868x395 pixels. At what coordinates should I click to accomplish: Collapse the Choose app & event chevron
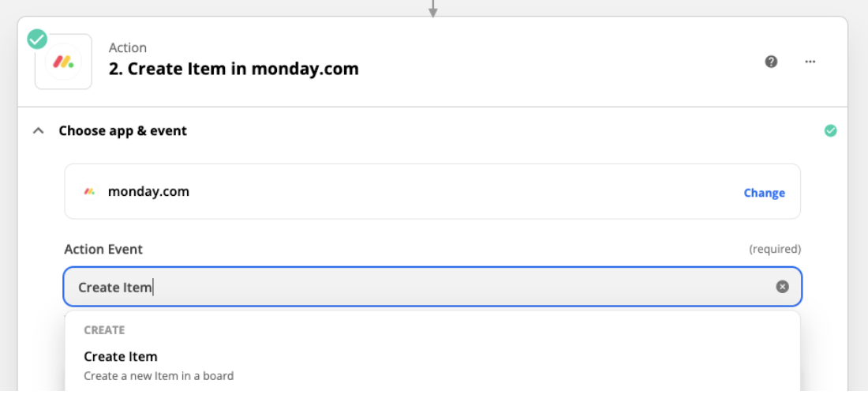38,130
